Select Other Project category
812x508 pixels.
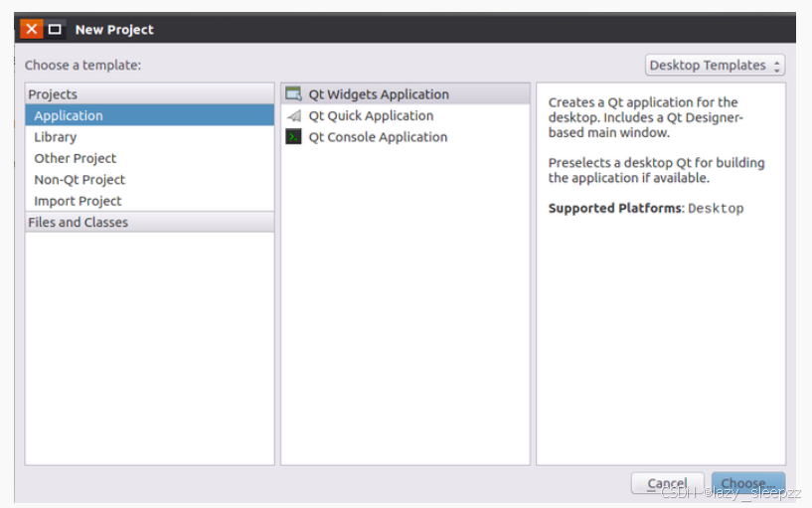(150, 158)
